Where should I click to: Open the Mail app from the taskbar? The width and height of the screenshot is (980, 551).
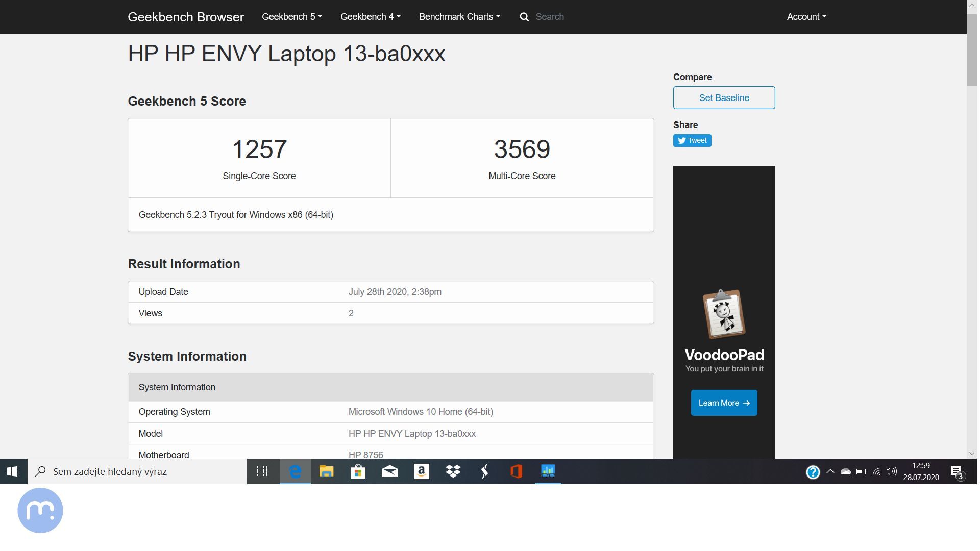pyautogui.click(x=389, y=471)
